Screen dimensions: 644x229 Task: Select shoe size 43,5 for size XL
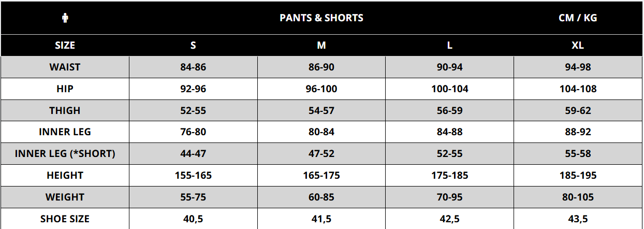pyautogui.click(x=578, y=219)
